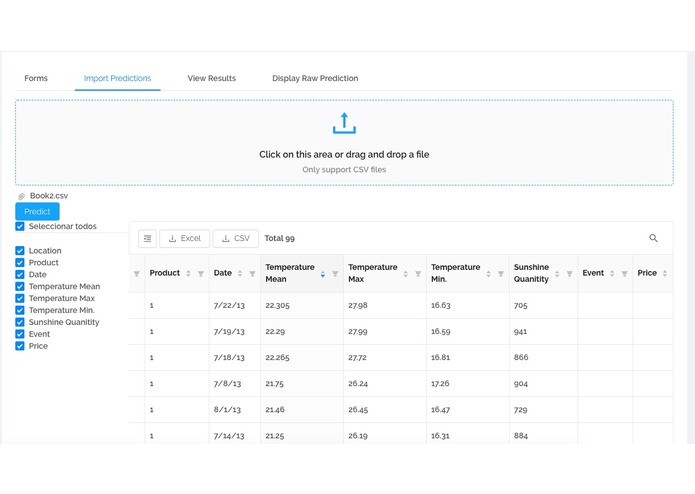Click temperature mean value 21.75

click(274, 384)
